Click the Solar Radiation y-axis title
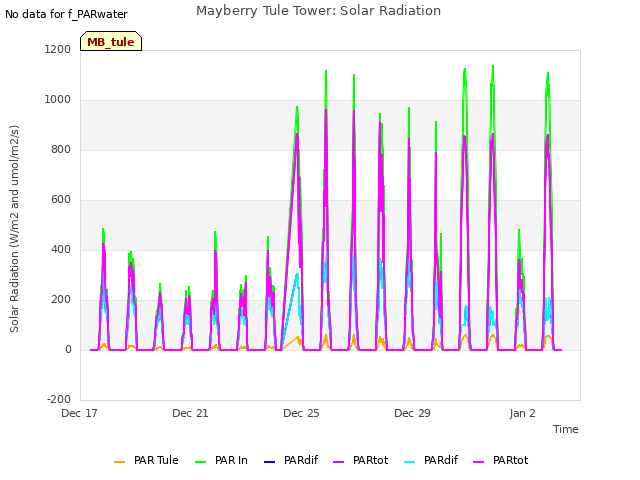 (x=14, y=229)
